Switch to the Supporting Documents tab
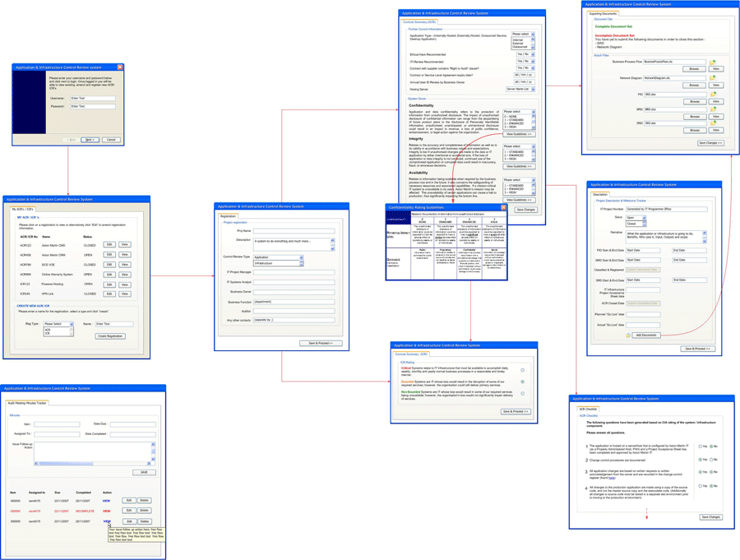 (603, 13)
